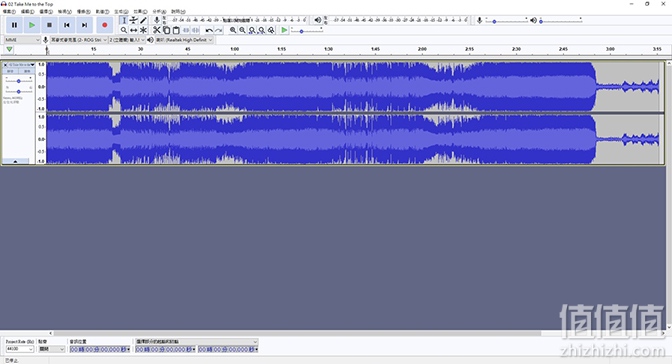This screenshot has width=672, height=364.
Task: Click the selection start time field
Action: tap(165, 349)
